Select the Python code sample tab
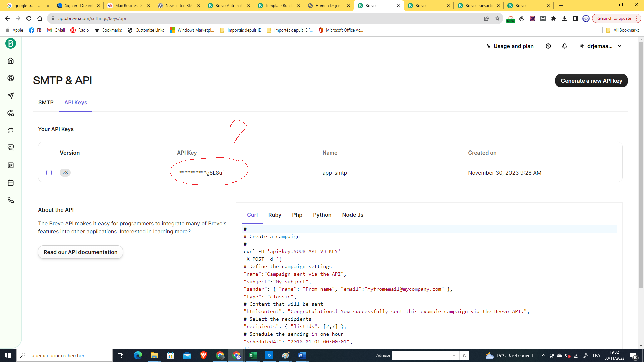Viewport: 644px width, 362px height. point(322,215)
